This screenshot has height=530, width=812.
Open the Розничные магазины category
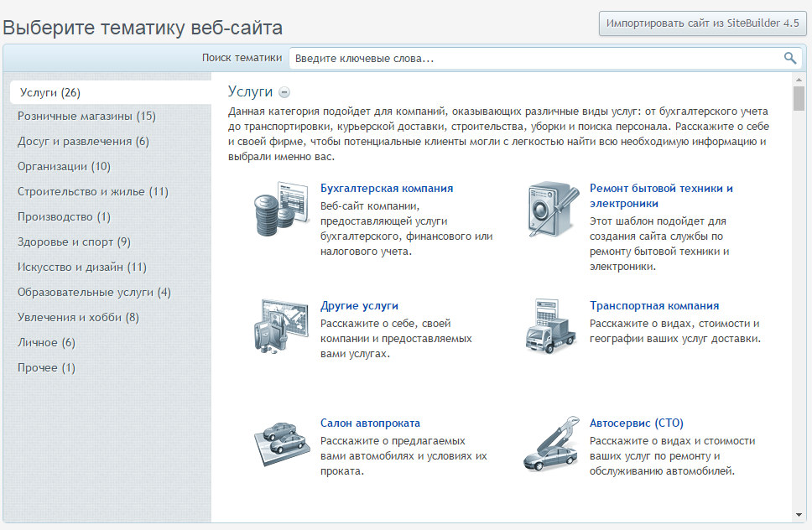pos(86,117)
